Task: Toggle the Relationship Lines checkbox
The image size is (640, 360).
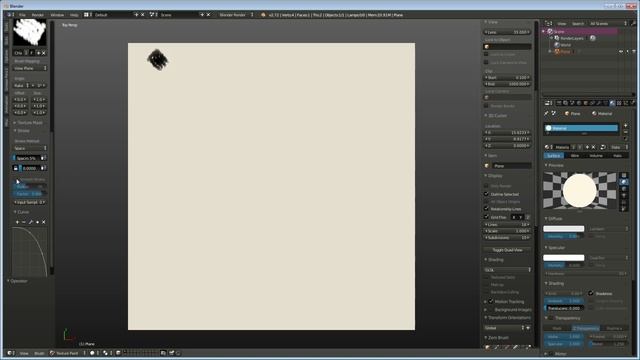Action: [x=486, y=209]
